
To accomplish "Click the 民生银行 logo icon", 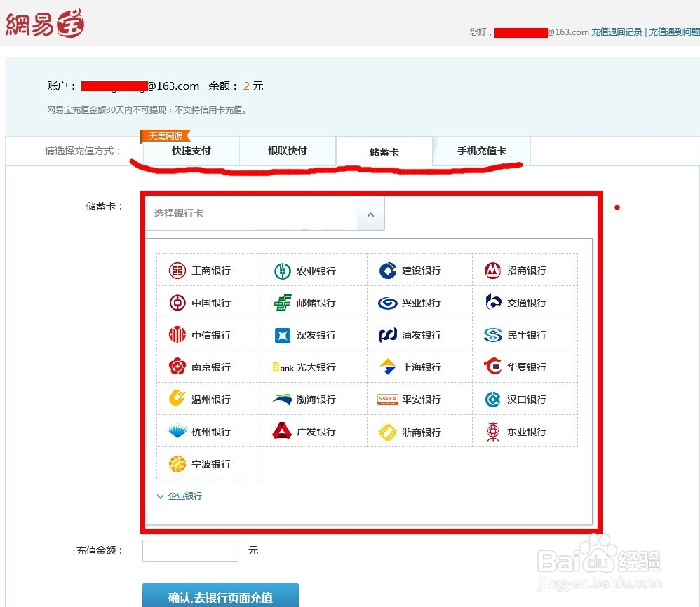I will [x=493, y=335].
